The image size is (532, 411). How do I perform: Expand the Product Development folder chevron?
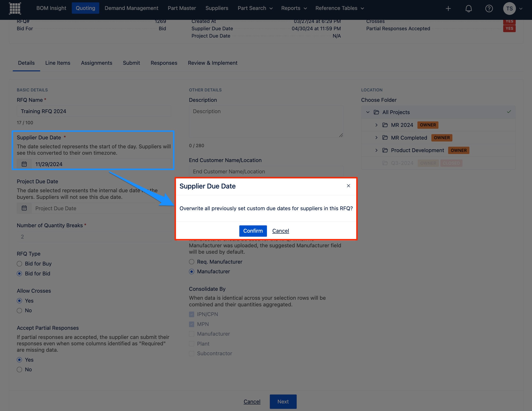point(376,150)
